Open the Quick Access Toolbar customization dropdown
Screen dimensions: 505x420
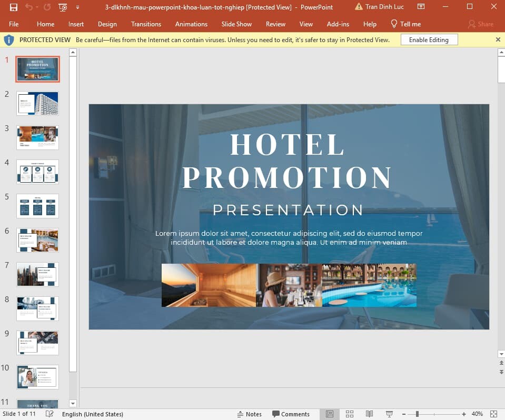click(77, 7)
